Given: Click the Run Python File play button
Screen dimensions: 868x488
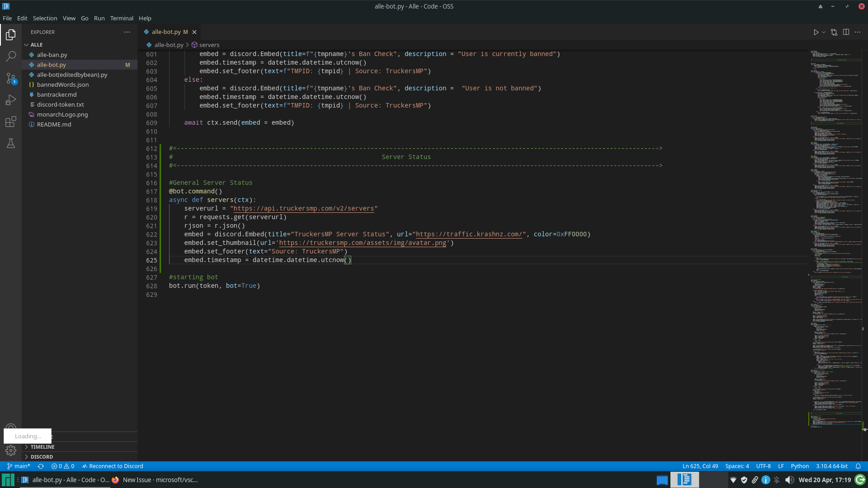Looking at the screenshot, I should coord(816,32).
